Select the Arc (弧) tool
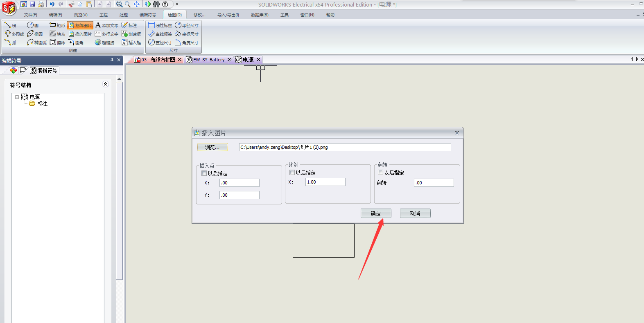The width and height of the screenshot is (644, 323). (x=10, y=43)
